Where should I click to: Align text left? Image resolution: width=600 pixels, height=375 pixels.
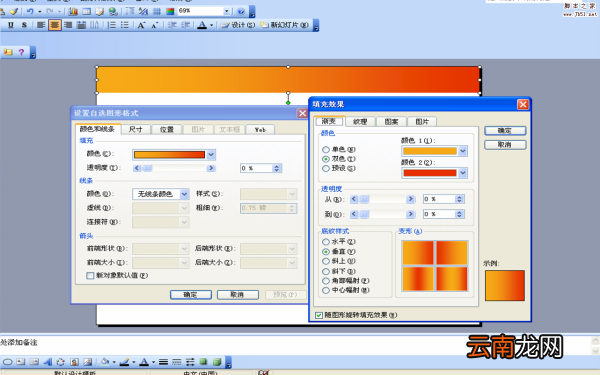[x=41, y=25]
